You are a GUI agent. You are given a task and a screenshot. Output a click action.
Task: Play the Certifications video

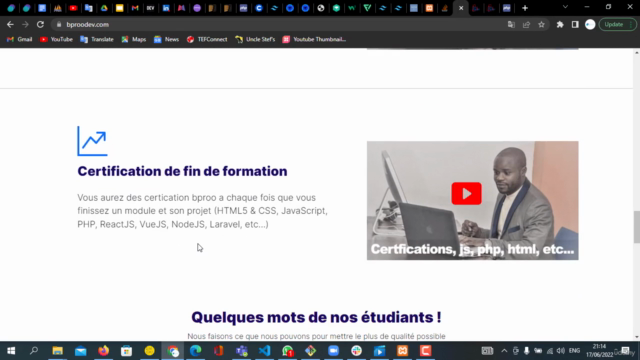pyautogui.click(x=467, y=193)
